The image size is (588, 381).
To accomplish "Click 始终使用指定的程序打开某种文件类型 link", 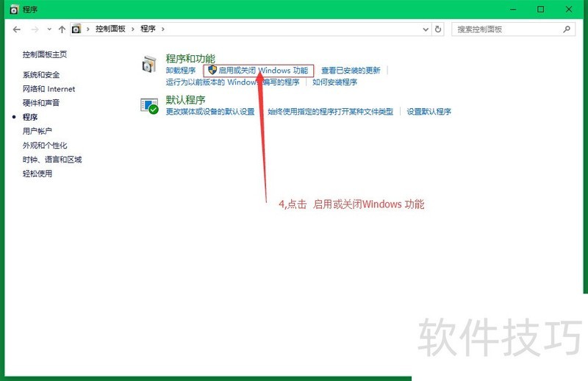I will (x=331, y=112).
